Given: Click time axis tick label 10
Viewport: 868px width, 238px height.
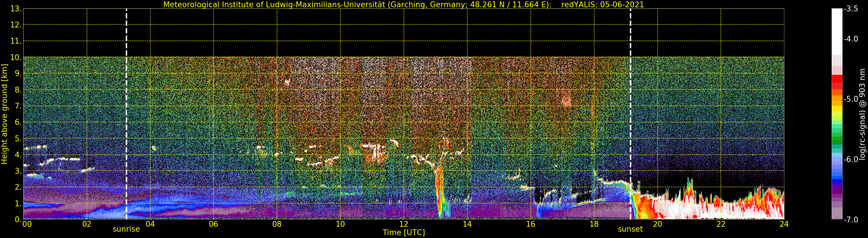Looking at the screenshot, I should pyautogui.click(x=340, y=224).
